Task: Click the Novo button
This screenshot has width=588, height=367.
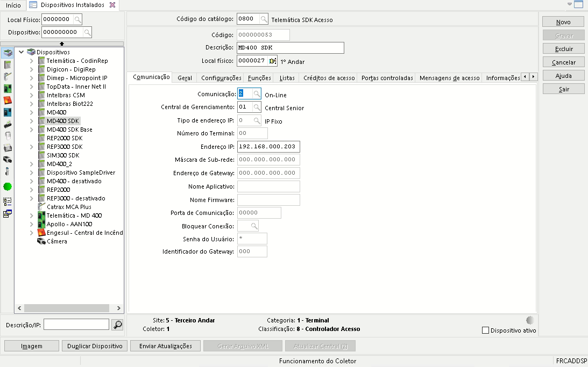Action: point(563,22)
